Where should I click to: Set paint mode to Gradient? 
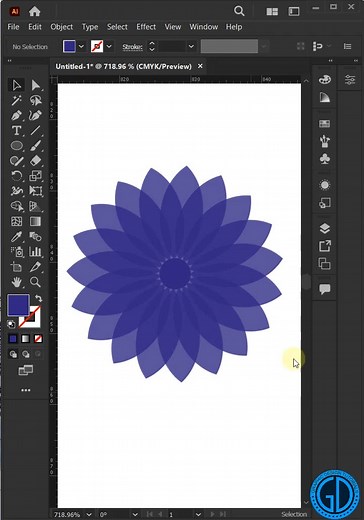tap(25, 339)
